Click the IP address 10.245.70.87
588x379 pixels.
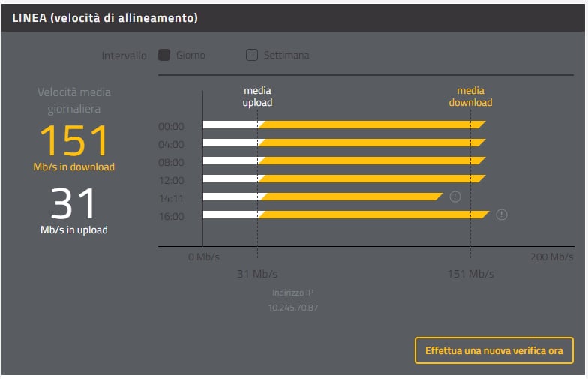(x=293, y=308)
